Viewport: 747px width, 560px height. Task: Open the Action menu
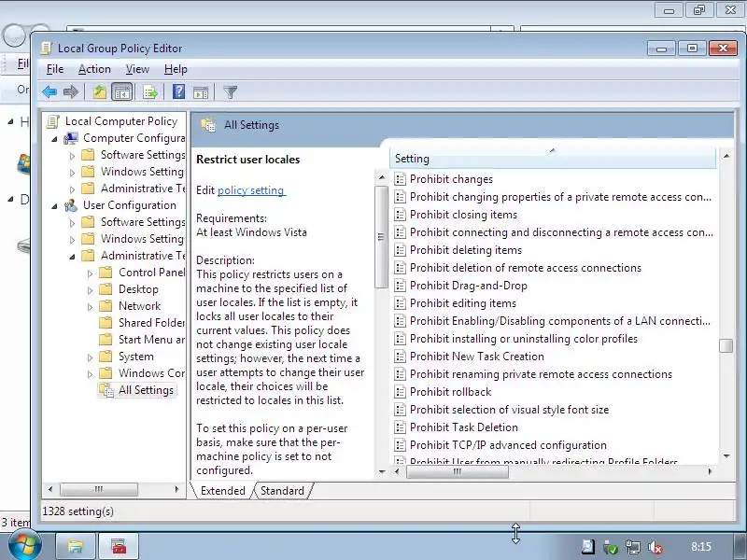[94, 69]
